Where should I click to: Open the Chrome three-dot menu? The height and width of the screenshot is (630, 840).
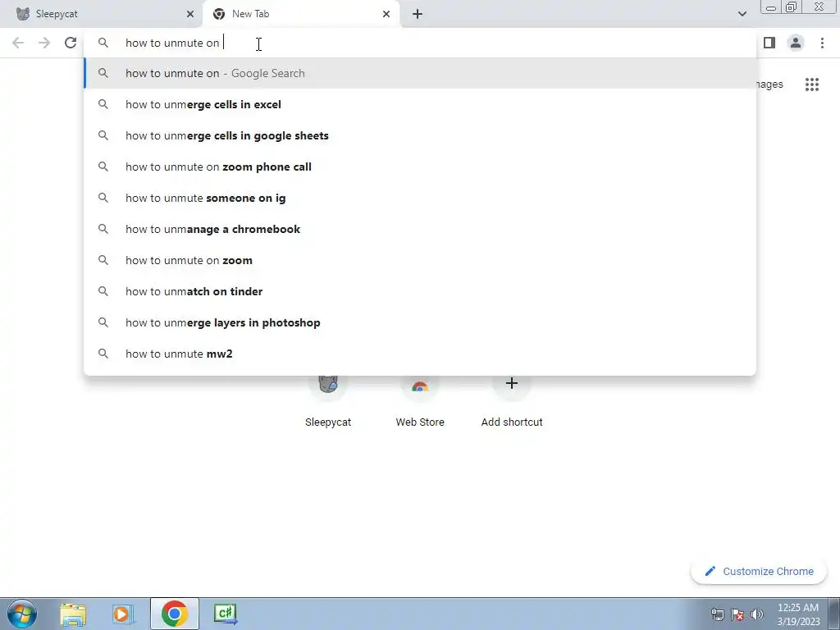click(x=822, y=43)
